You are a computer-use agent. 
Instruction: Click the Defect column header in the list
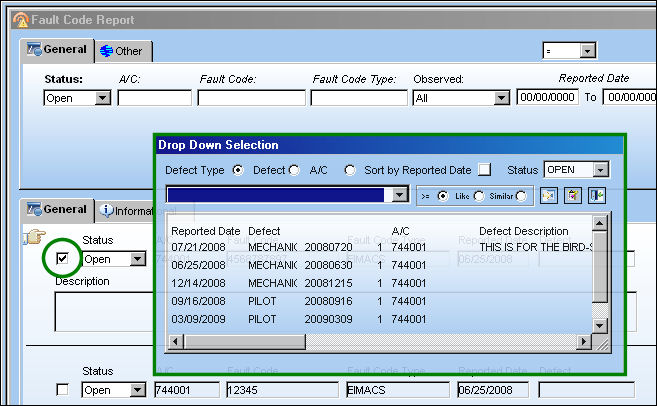click(x=264, y=231)
